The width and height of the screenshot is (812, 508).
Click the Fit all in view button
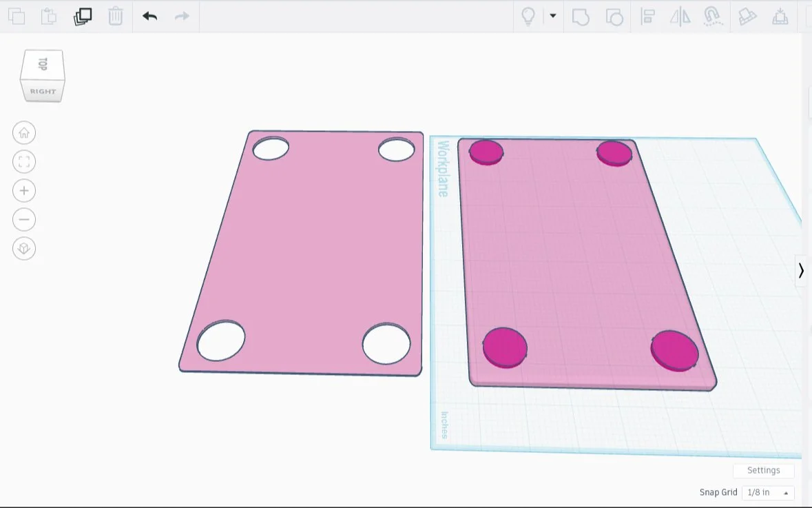click(x=24, y=162)
